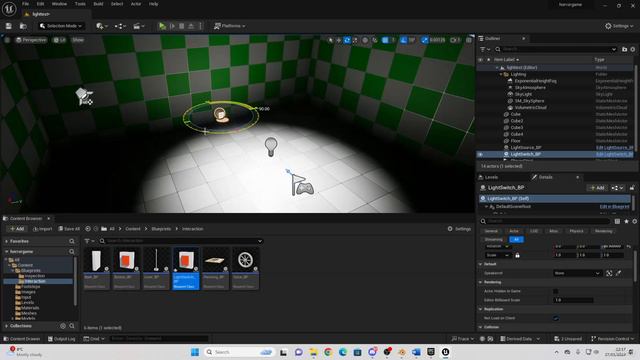
Task: Click the Outliner settings gear icon
Action: click(x=633, y=49)
